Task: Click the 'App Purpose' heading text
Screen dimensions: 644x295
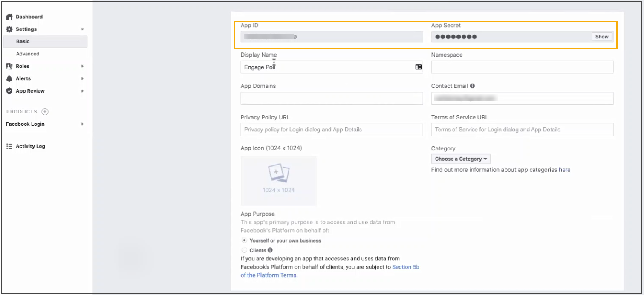Action: click(257, 214)
